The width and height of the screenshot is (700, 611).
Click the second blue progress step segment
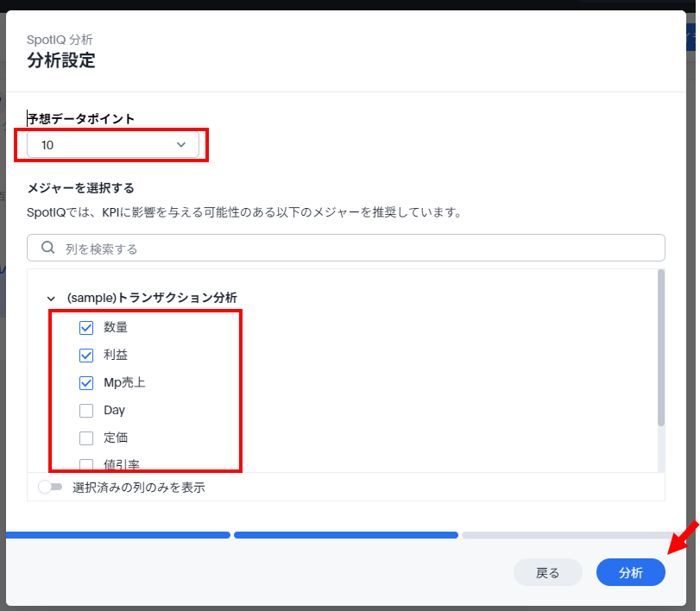[x=345, y=535]
